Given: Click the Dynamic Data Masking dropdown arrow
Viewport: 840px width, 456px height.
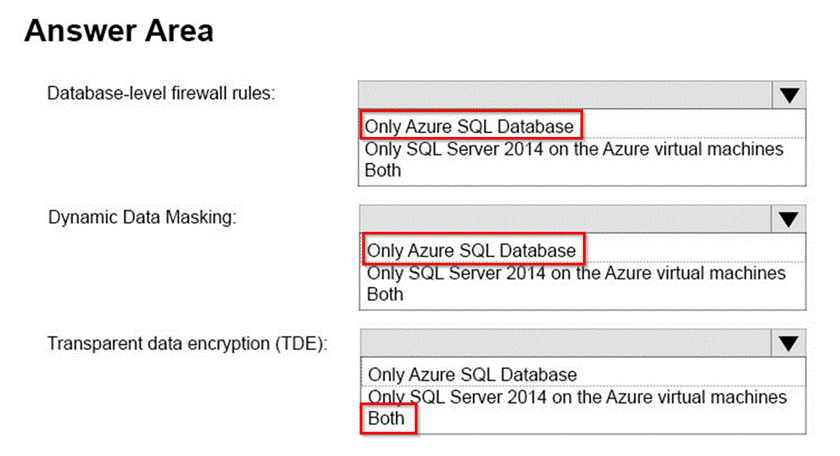Looking at the screenshot, I should (x=789, y=219).
